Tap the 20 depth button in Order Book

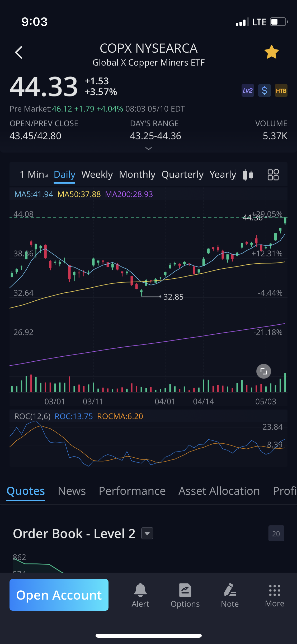click(276, 533)
